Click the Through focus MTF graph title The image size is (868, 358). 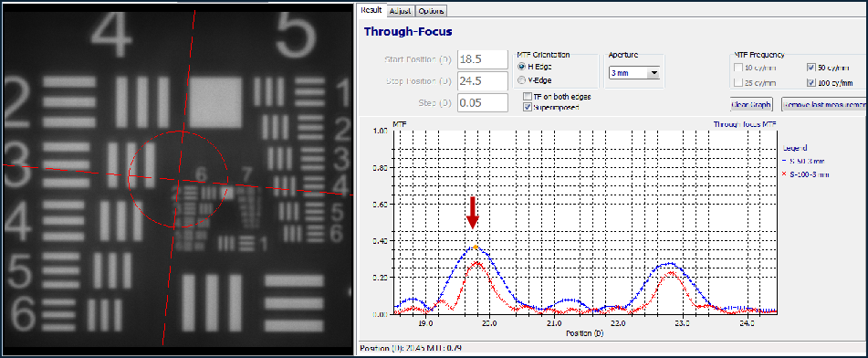click(x=745, y=124)
